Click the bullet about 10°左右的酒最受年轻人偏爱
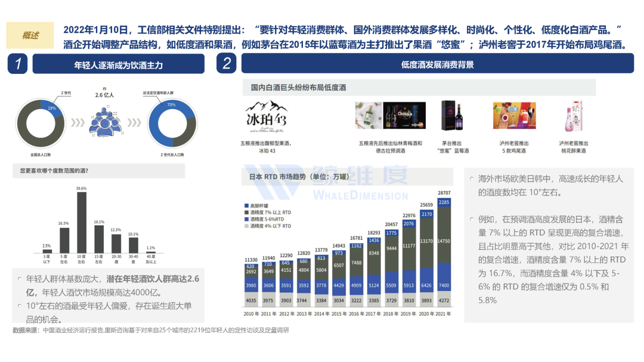This screenshot has width=644, height=362. click(105, 313)
